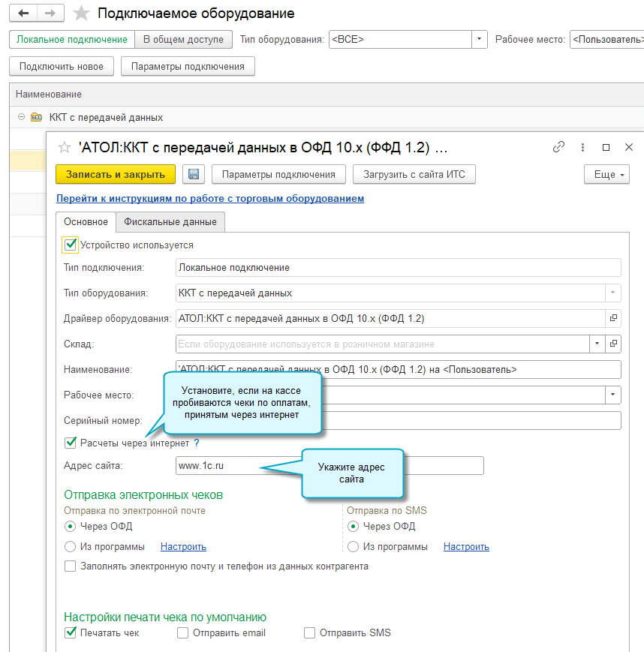644x652 pixels.
Task: Collapse the ККТ с передачей данных group
Action: coord(21,117)
